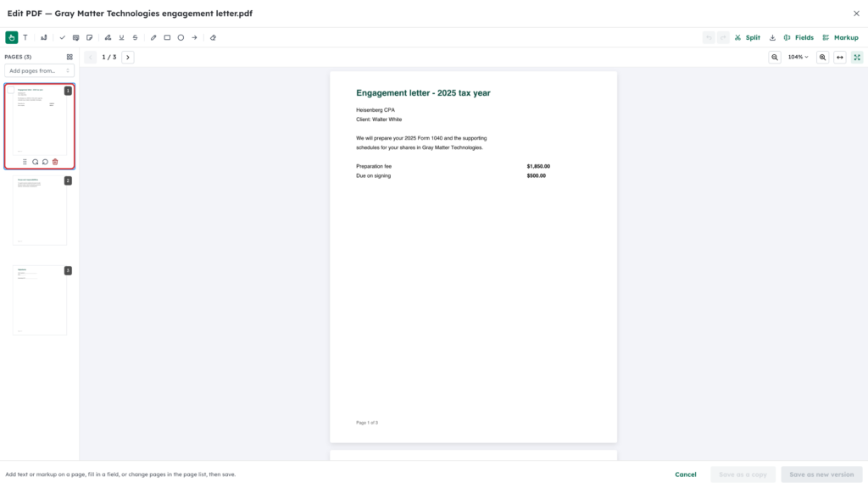Click the '$500.00' amount

[x=536, y=176]
